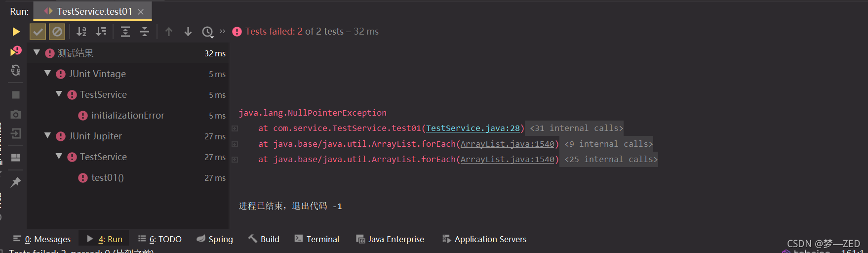Viewport: 868px width, 253px height.
Task: Expand the 31 internal calls fold
Action: 576,128
